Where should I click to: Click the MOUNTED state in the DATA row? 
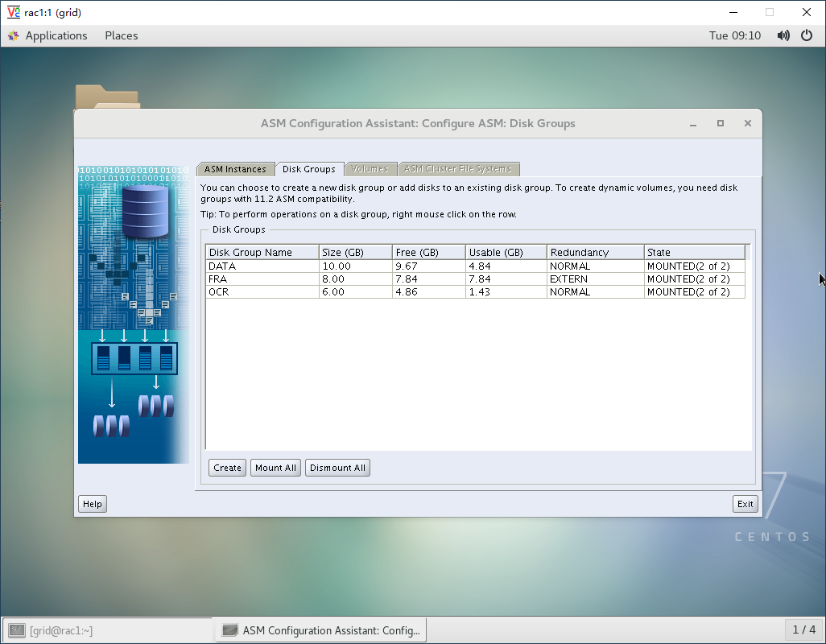pos(694,266)
